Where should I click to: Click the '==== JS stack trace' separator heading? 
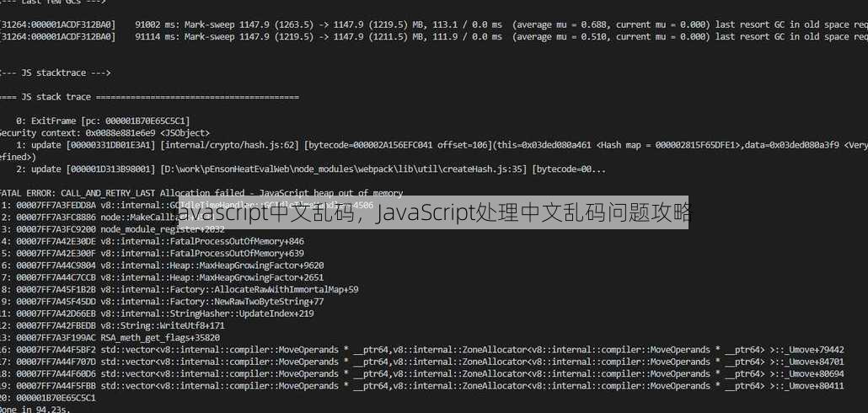[x=149, y=97]
